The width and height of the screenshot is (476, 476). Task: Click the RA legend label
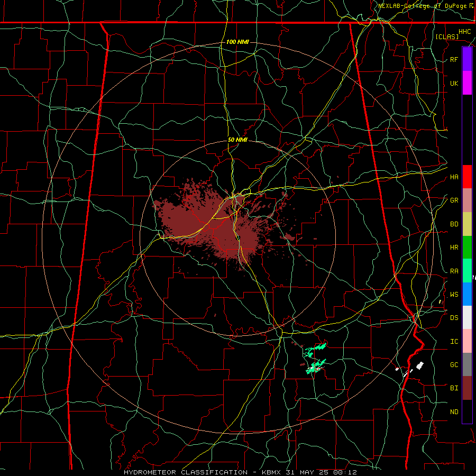[454, 271]
